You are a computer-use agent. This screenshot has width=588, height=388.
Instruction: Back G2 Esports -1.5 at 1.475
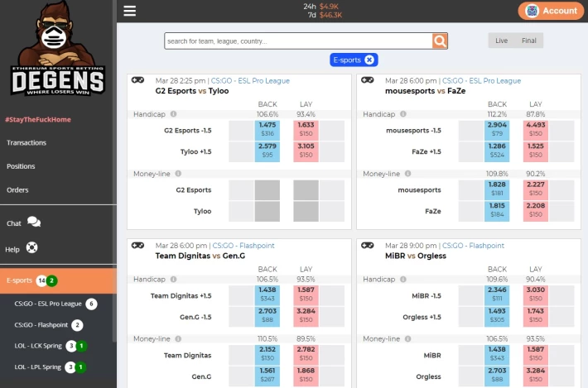267,130
